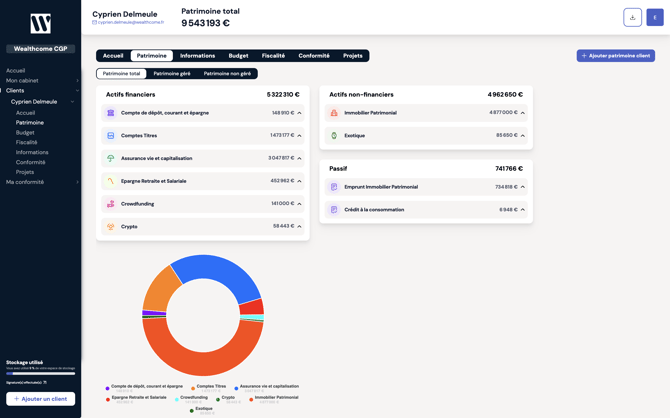The image size is (670, 418).
Task: Collapse the Emprunt Immobilier Patrimonial row chevron
Action: coord(522,187)
